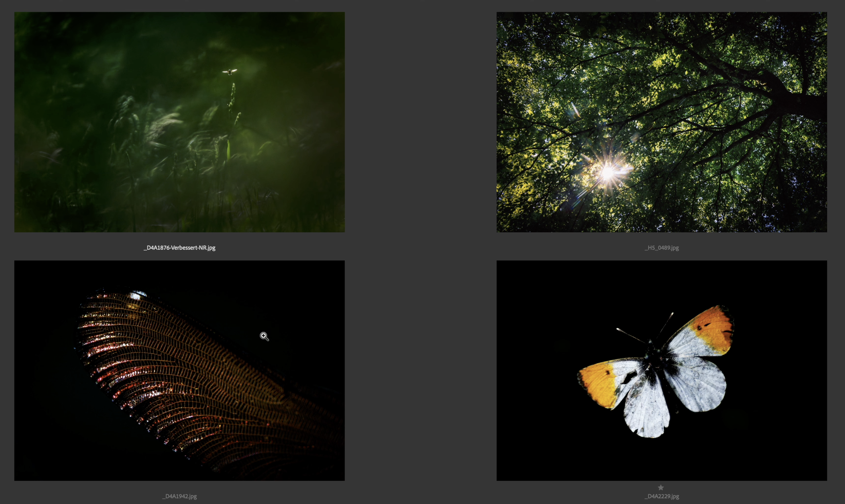Select the dark green meadow insect photo

[x=179, y=122]
